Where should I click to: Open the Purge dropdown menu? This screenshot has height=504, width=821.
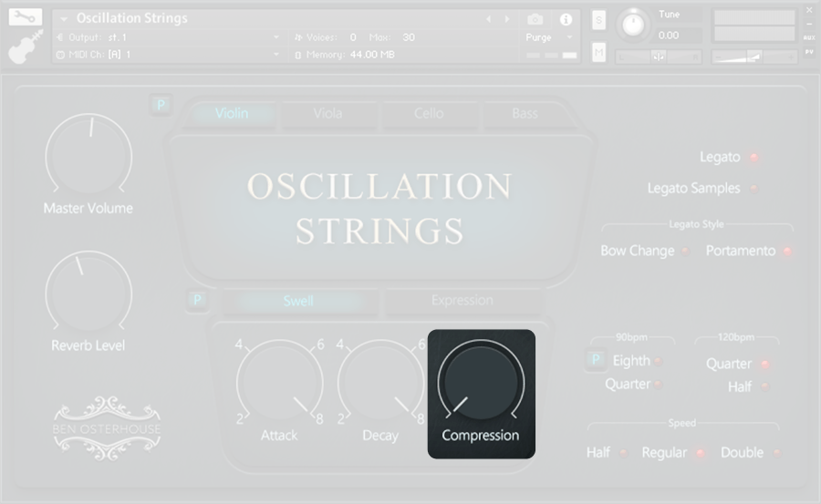pos(549,37)
